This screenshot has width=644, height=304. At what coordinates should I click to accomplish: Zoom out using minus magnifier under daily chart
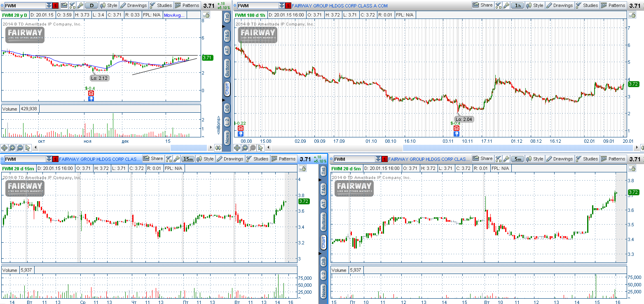20,148
